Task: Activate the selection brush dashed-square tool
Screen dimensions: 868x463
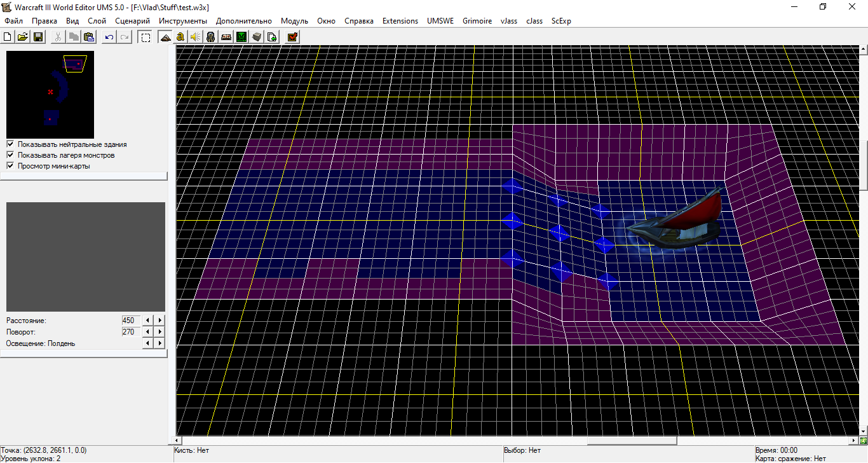Action: click(146, 37)
